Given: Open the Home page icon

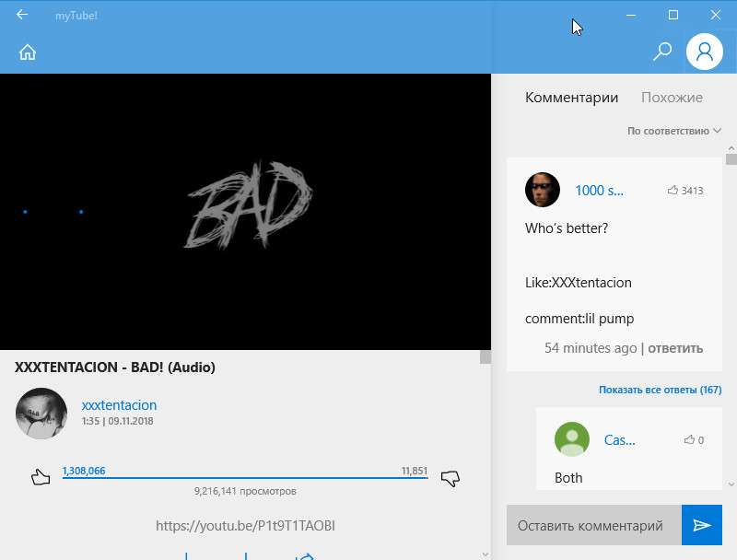Looking at the screenshot, I should coord(28,52).
